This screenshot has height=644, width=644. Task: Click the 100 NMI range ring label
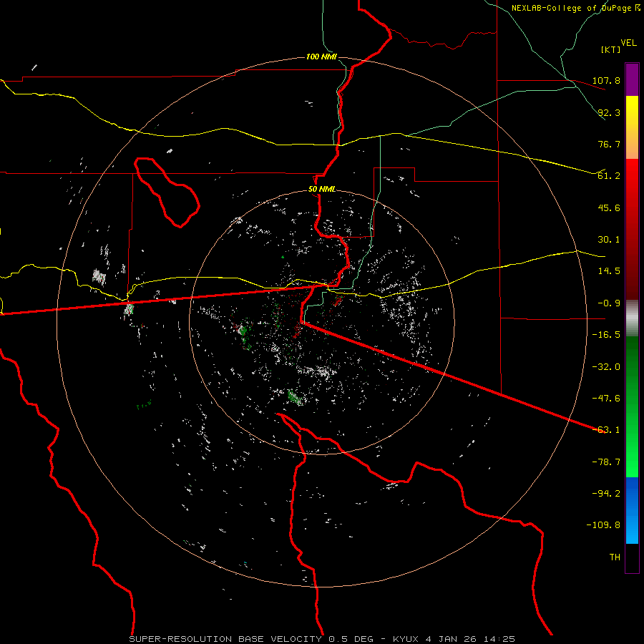coord(321,57)
